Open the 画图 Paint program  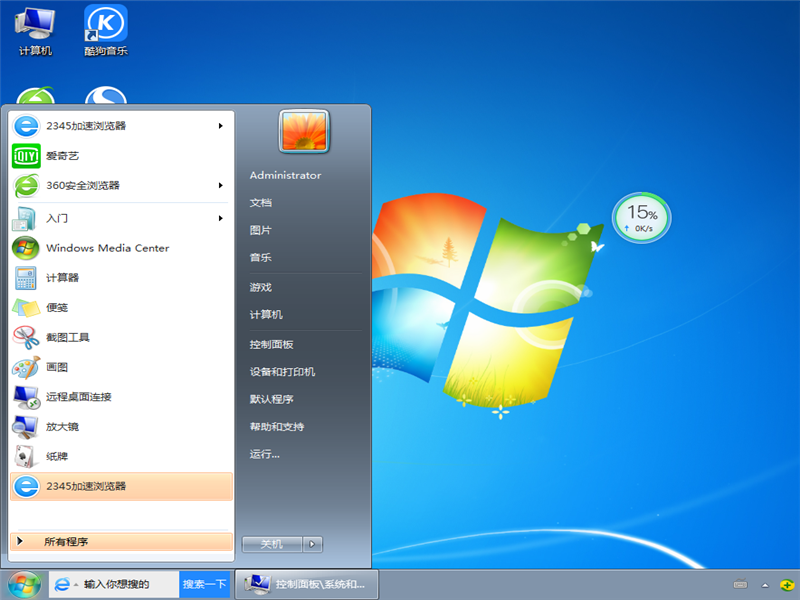coord(55,368)
